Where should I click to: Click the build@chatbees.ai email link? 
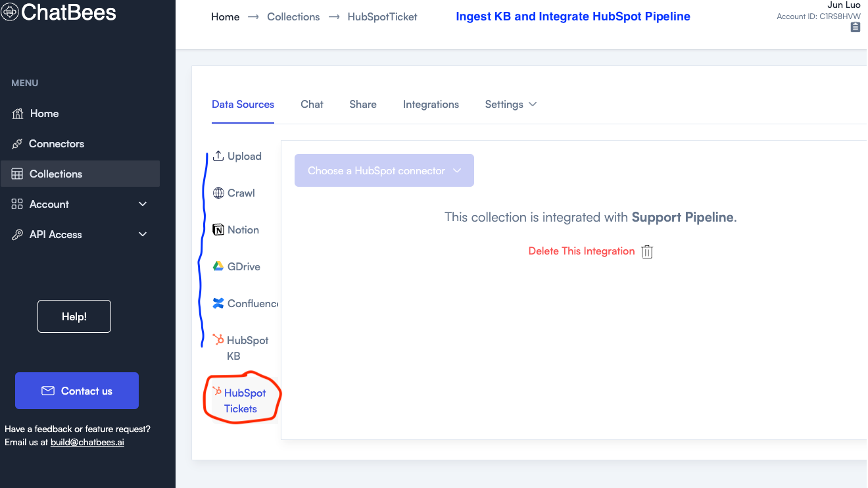click(x=87, y=442)
